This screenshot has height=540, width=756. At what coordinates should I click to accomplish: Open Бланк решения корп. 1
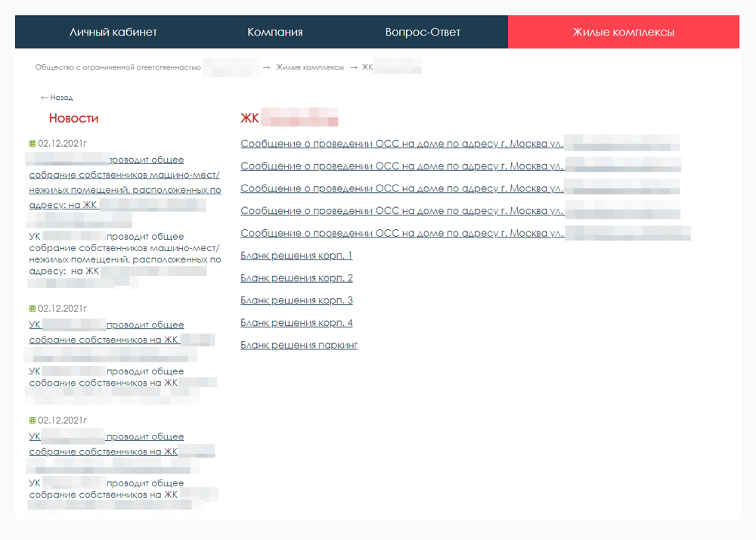pos(296,256)
